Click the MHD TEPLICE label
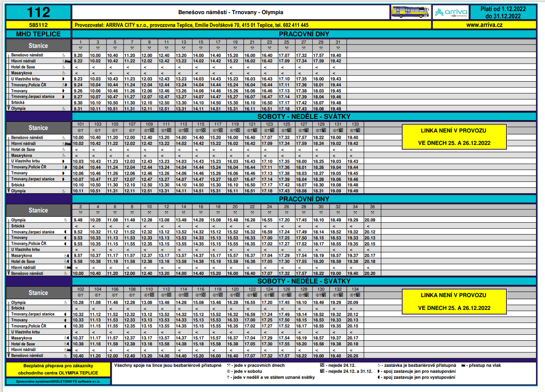The width and height of the screenshot is (545, 392). [x=38, y=34]
